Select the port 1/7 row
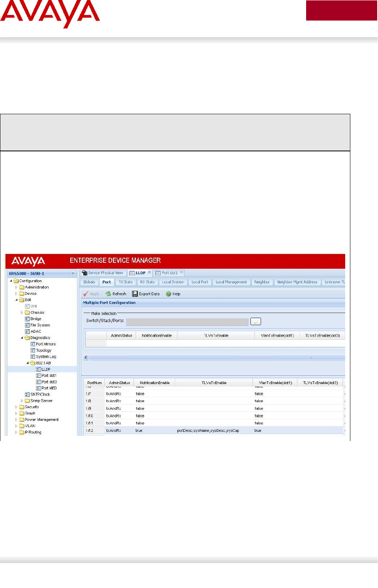 pos(214,394)
